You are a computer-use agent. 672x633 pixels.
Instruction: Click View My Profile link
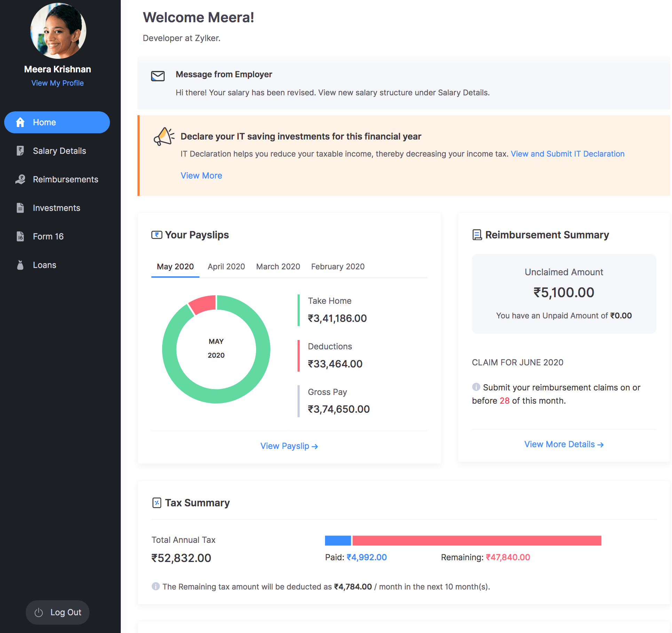pyautogui.click(x=57, y=83)
